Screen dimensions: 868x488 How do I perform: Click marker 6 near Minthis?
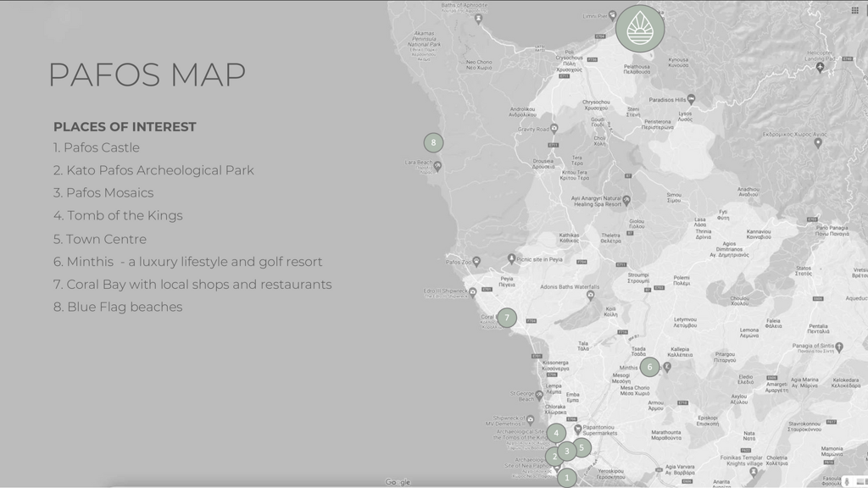(649, 367)
